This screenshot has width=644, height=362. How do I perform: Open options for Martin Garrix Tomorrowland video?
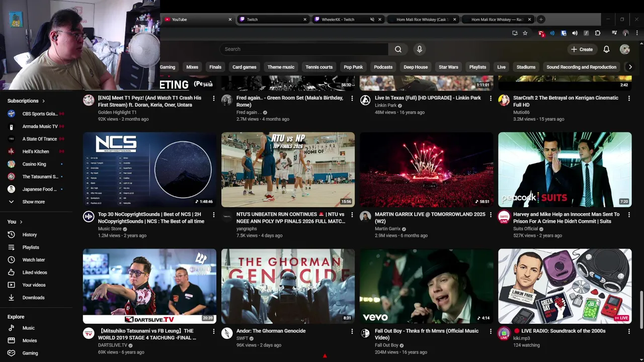tap(491, 215)
